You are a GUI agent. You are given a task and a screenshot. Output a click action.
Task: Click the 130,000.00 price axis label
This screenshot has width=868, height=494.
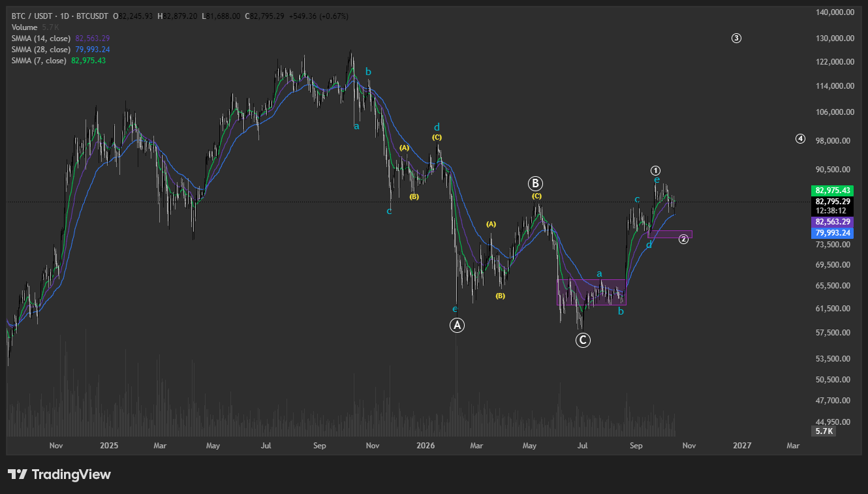point(835,39)
